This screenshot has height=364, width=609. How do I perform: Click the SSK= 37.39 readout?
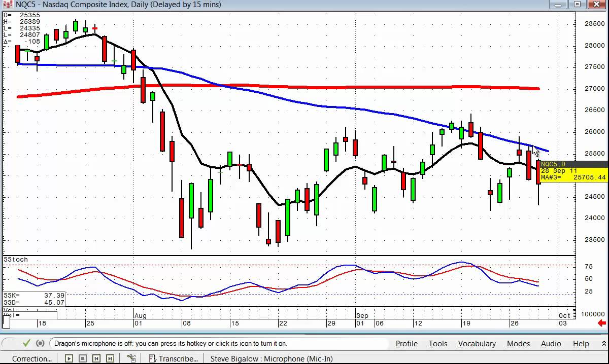coord(33,296)
